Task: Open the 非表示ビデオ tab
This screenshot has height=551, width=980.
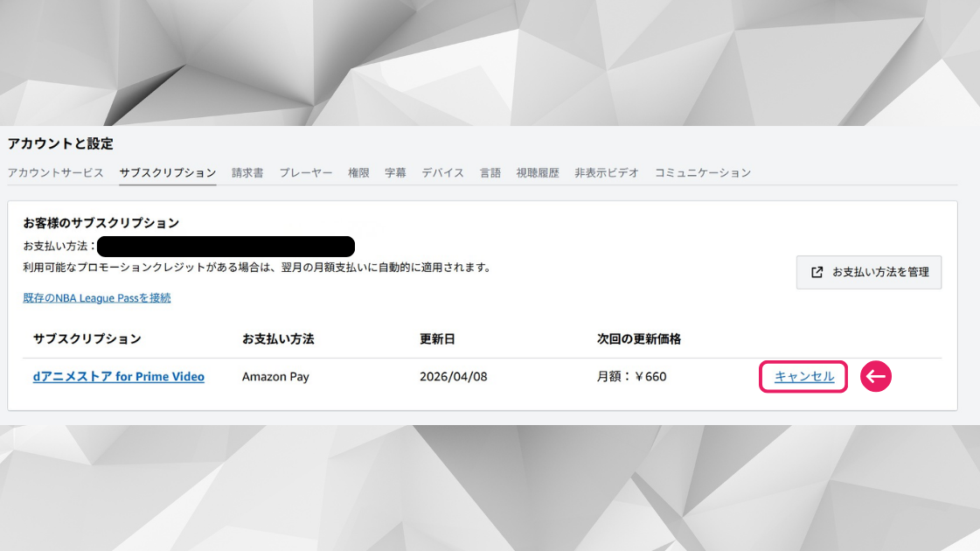Action: pos(606,173)
